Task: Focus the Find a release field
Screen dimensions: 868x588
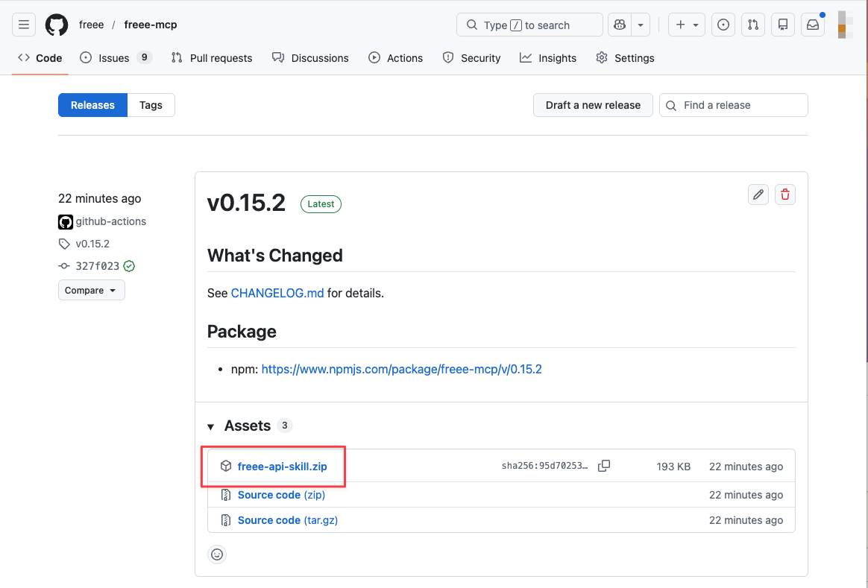Action: 734,105
